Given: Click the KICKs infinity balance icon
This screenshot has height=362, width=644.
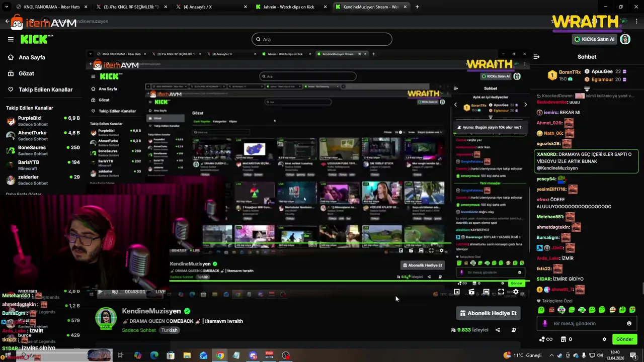Looking at the screenshot, I should (x=545, y=339).
